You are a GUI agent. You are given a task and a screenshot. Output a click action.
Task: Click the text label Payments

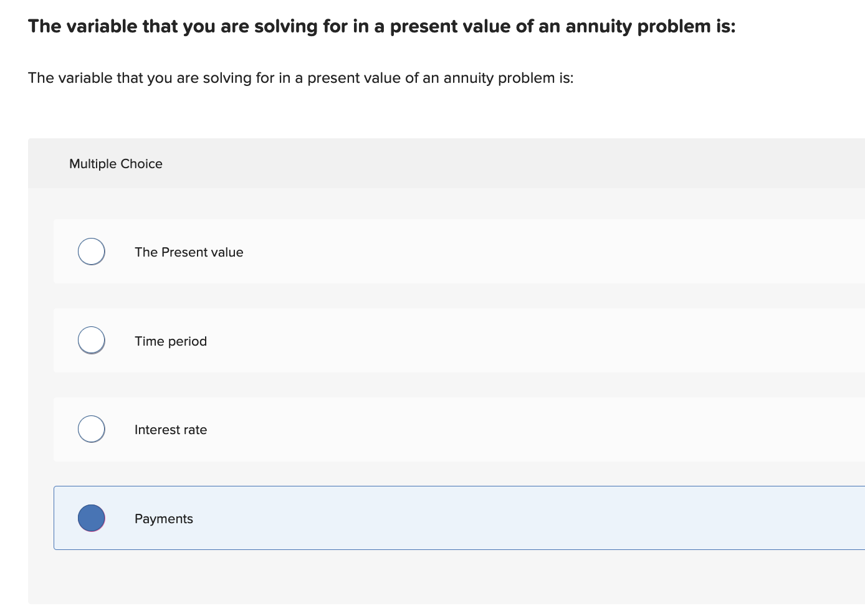coord(163,518)
